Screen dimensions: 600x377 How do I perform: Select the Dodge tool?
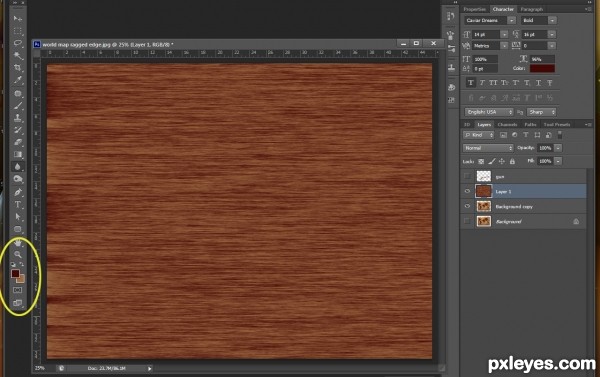tap(18, 179)
